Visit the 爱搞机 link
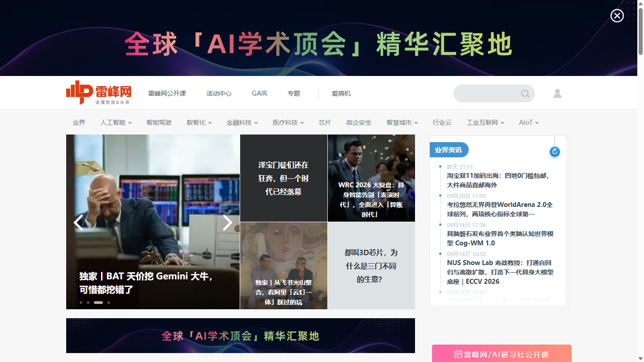Image resolution: width=644 pixels, height=362 pixels. point(341,93)
